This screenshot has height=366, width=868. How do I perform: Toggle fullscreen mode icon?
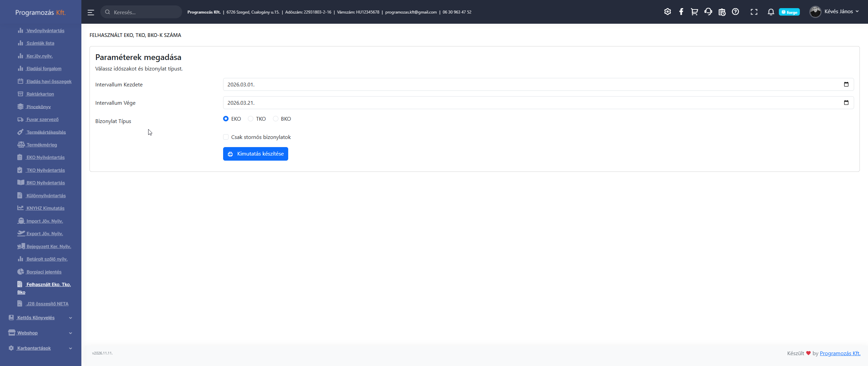pos(754,12)
